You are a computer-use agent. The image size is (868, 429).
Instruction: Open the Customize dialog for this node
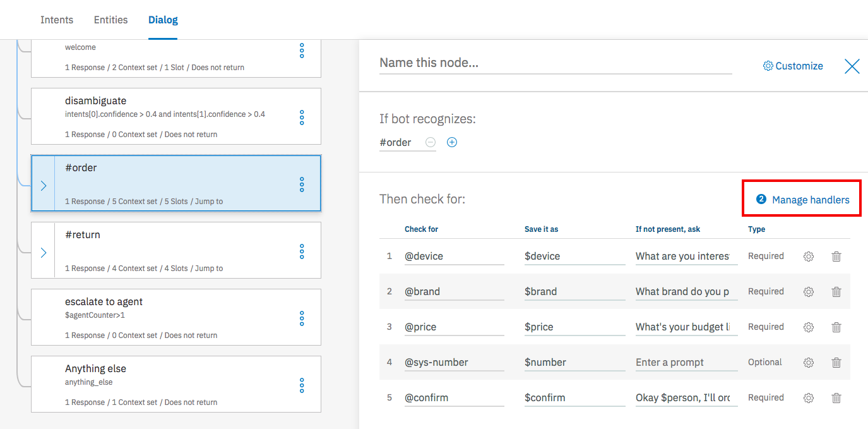click(792, 65)
